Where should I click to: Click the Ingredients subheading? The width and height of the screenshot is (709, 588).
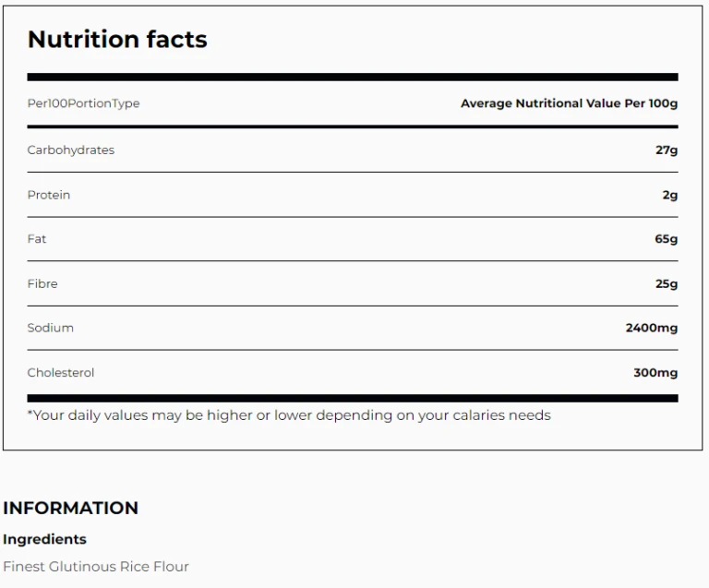(x=44, y=539)
